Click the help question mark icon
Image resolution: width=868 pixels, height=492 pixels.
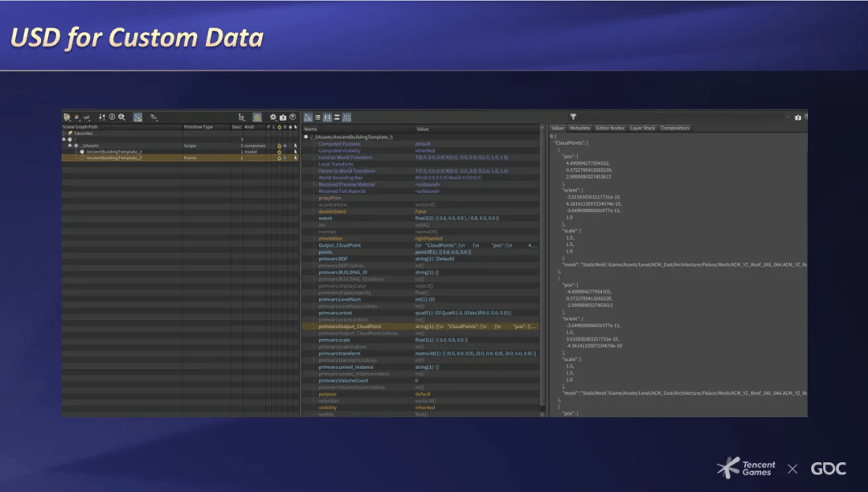point(293,117)
